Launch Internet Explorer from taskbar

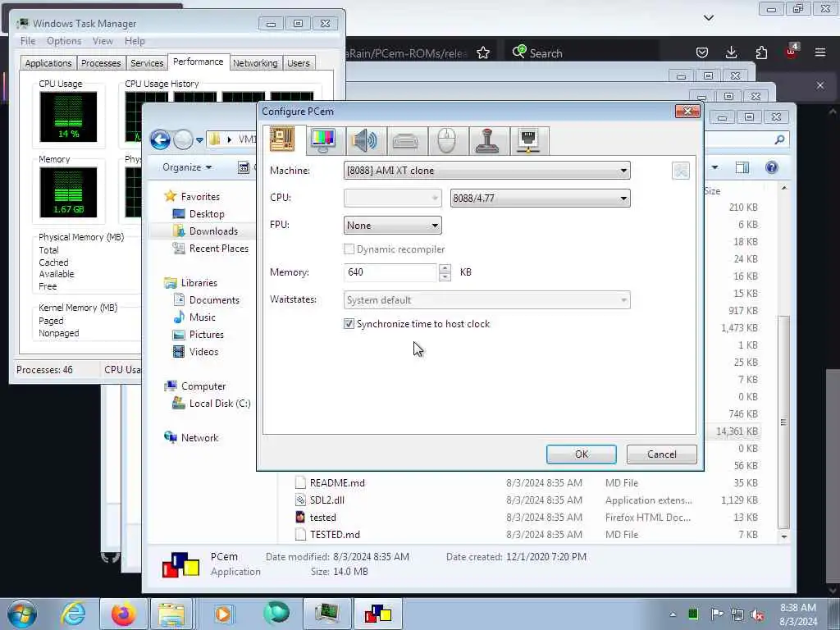[73, 614]
